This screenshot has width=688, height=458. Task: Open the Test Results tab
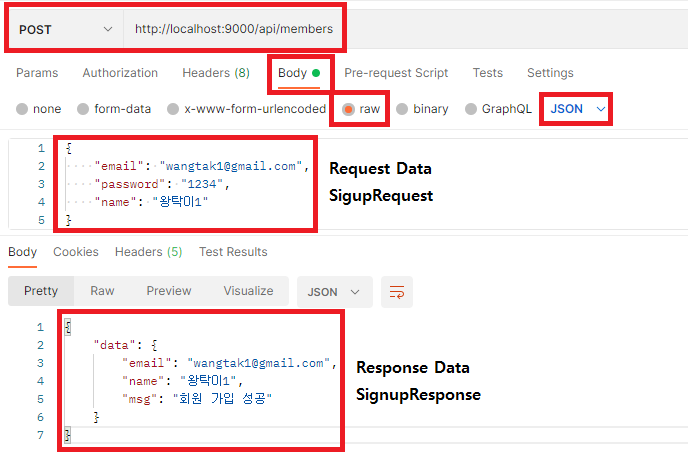click(x=233, y=252)
